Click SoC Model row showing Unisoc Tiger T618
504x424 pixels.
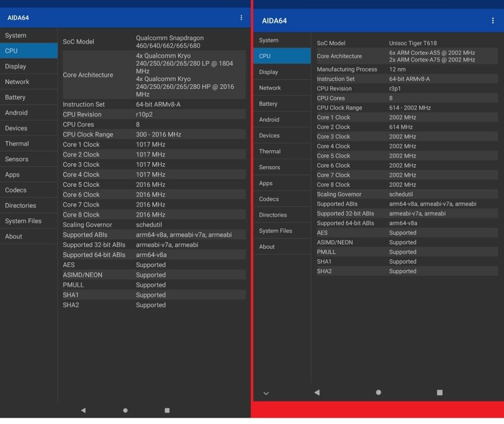[x=404, y=43]
